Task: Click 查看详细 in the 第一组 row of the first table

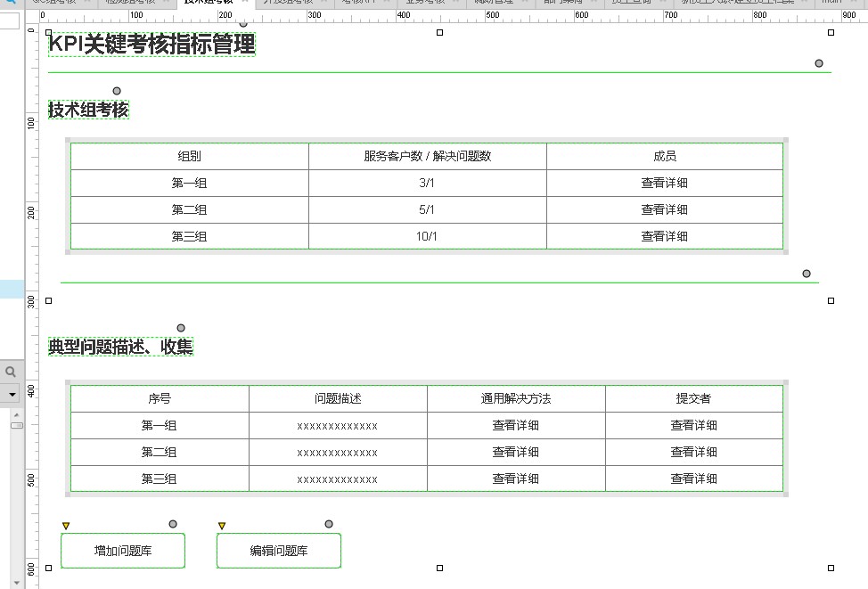Action: pyautogui.click(x=664, y=183)
